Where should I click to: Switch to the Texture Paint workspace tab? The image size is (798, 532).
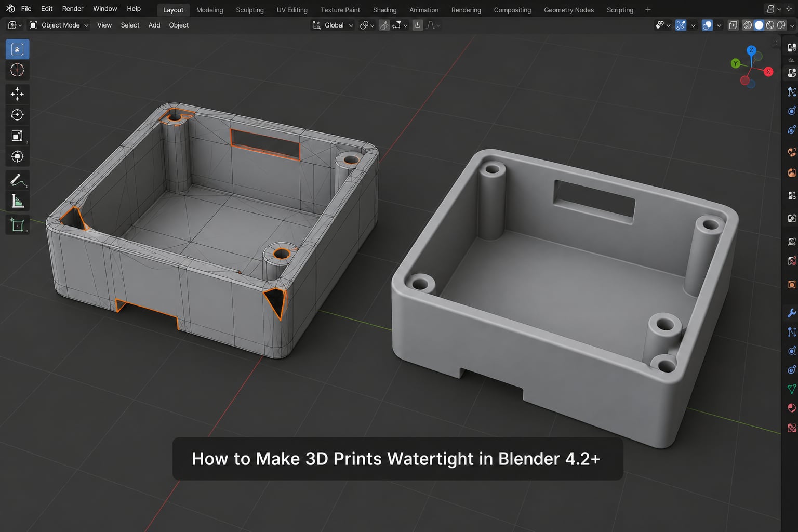[340, 10]
